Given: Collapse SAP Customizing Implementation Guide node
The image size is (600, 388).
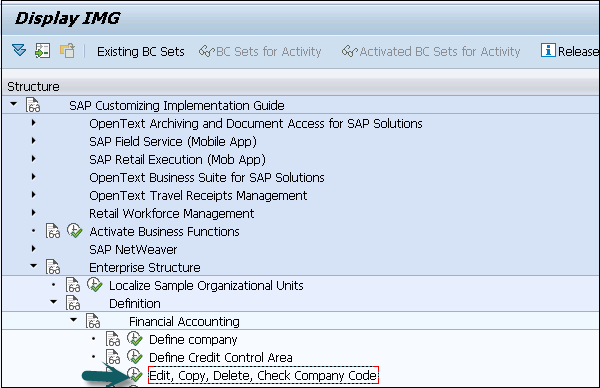Looking at the screenshot, I should (x=14, y=104).
